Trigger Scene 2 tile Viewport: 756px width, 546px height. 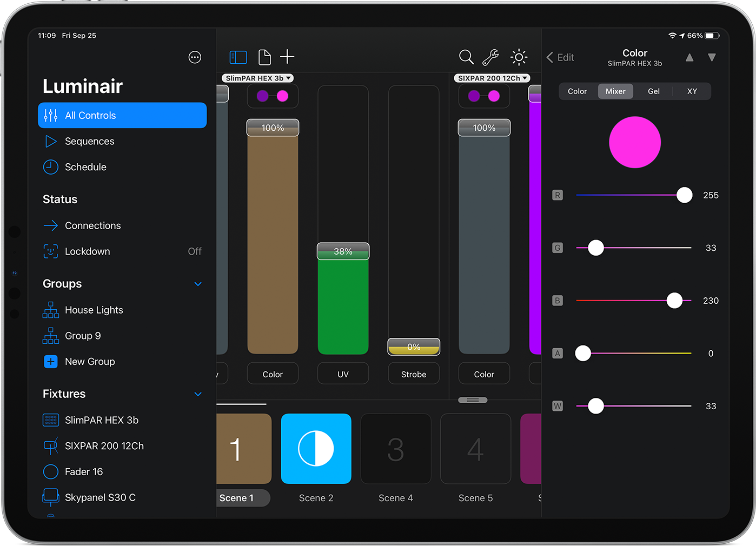click(x=316, y=449)
